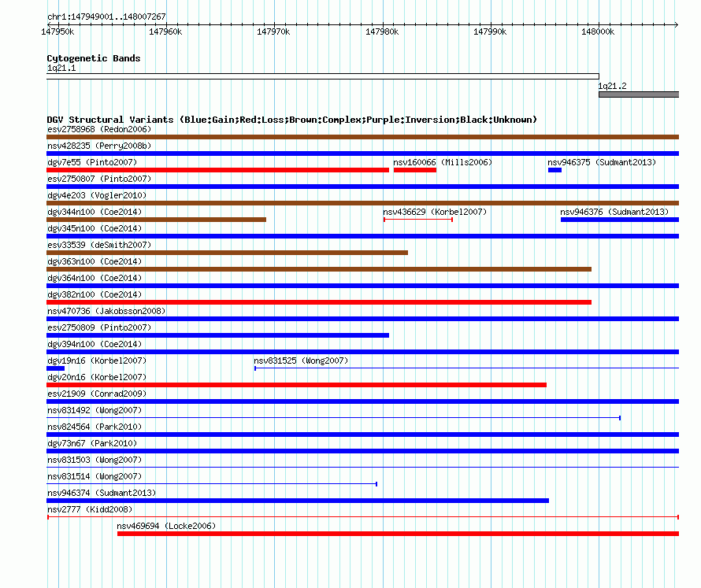Click the 147970k ruler tick label
The image size is (701, 588).
(x=273, y=32)
